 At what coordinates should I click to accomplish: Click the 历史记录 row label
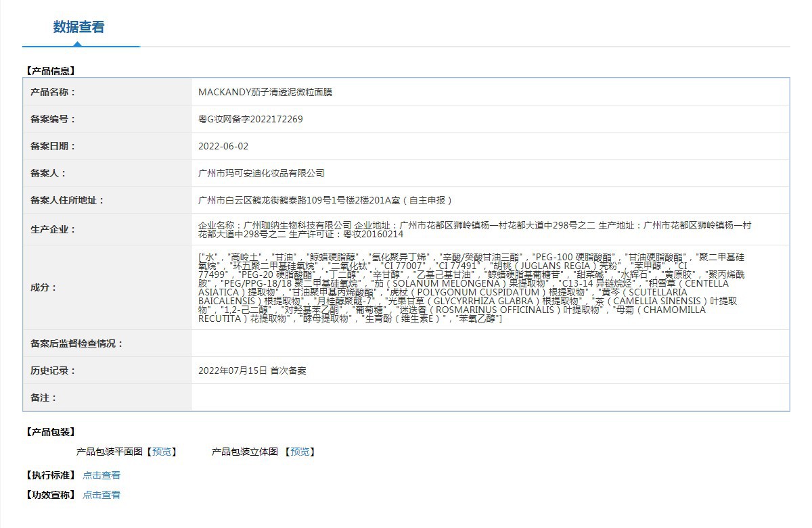click(53, 370)
